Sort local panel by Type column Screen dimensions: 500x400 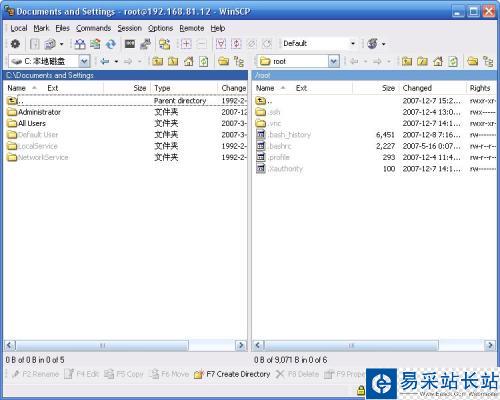point(184,88)
